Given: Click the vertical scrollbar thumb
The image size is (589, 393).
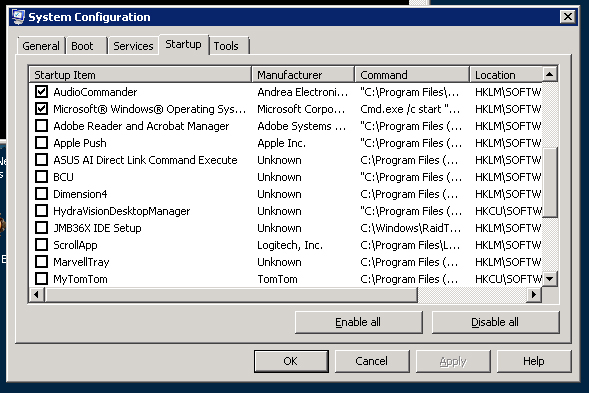Looking at the screenshot, I should 550,182.
